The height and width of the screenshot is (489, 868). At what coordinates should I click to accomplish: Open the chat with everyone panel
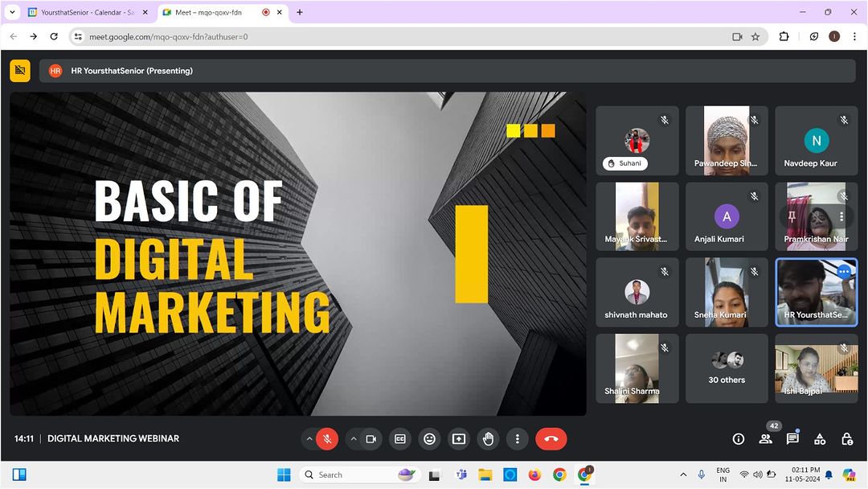coord(792,439)
